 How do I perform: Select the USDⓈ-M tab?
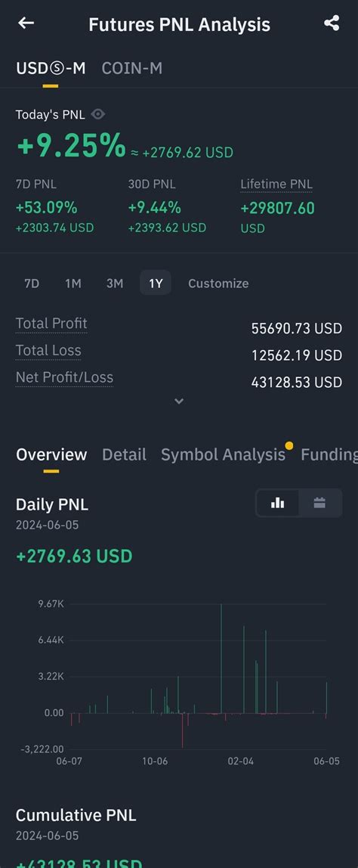click(51, 68)
